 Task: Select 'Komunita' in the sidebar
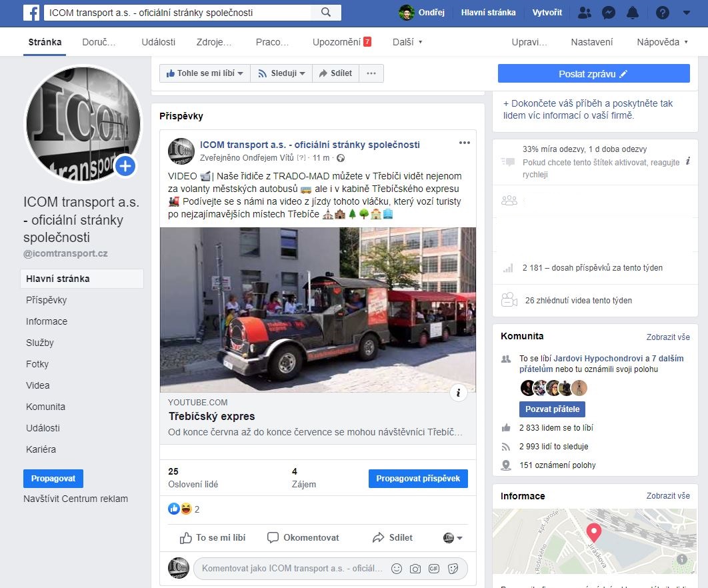coord(45,407)
